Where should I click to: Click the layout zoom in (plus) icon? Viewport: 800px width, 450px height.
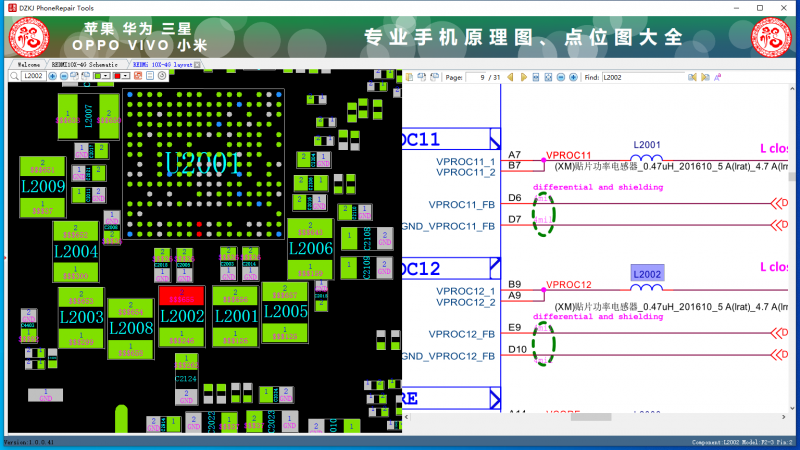[52, 76]
